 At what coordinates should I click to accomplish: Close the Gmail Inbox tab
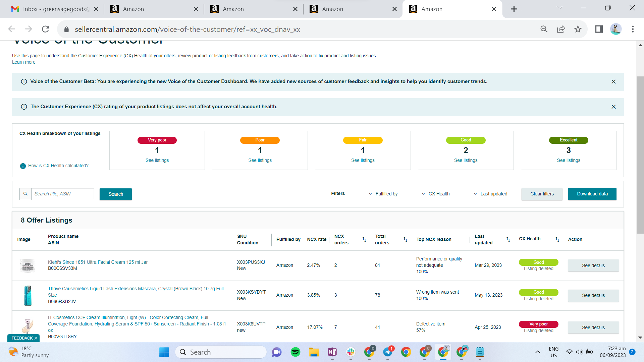[x=96, y=9]
